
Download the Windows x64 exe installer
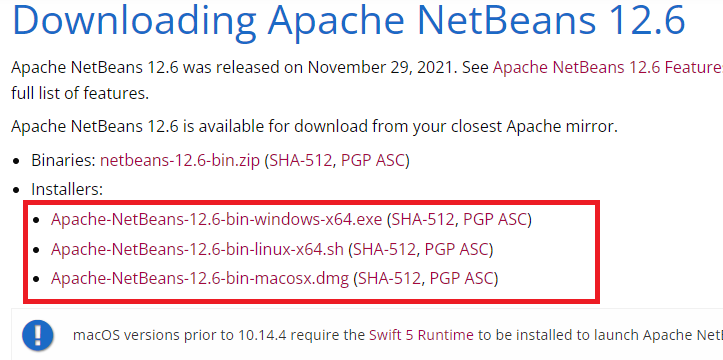coord(217,219)
